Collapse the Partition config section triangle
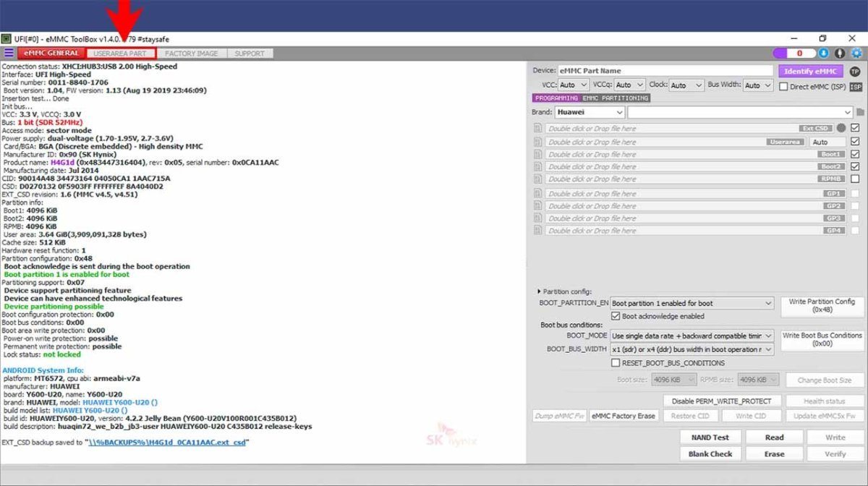The width and height of the screenshot is (868, 486). tap(539, 291)
